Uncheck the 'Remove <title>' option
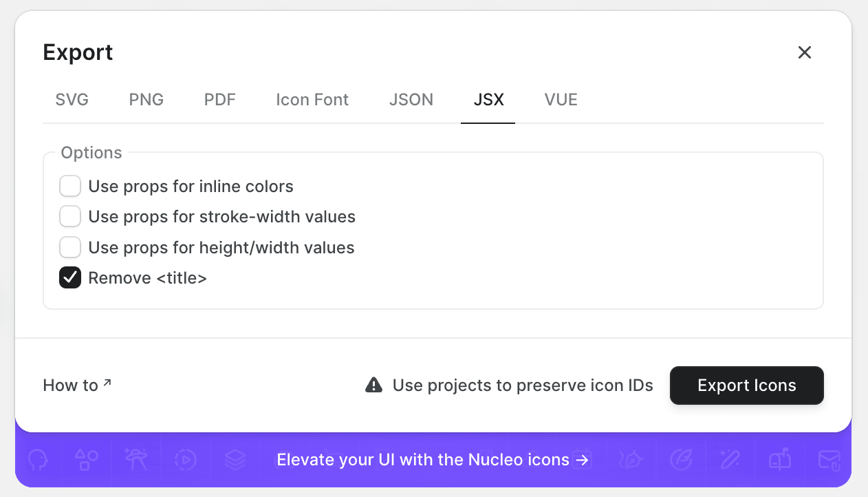The height and width of the screenshot is (497, 868). (69, 277)
